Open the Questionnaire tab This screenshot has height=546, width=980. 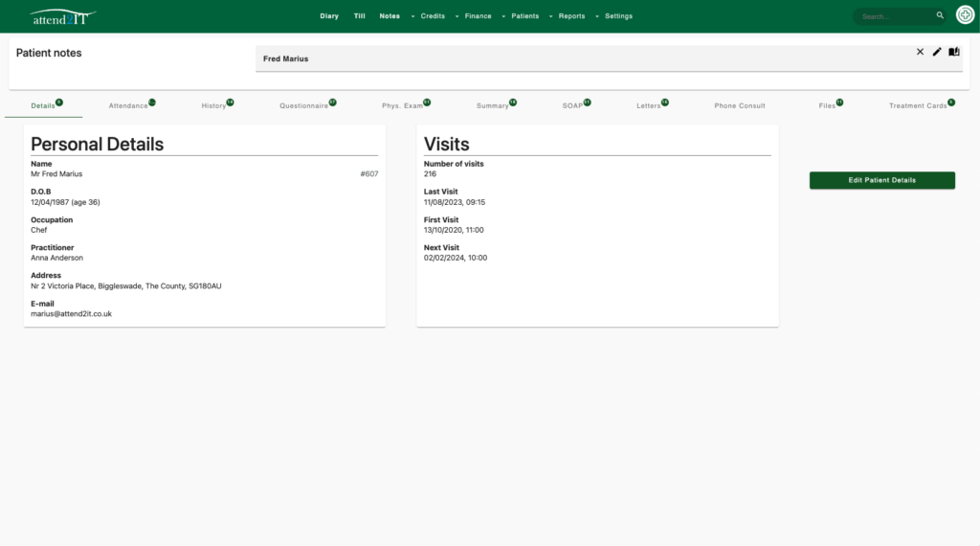[303, 105]
